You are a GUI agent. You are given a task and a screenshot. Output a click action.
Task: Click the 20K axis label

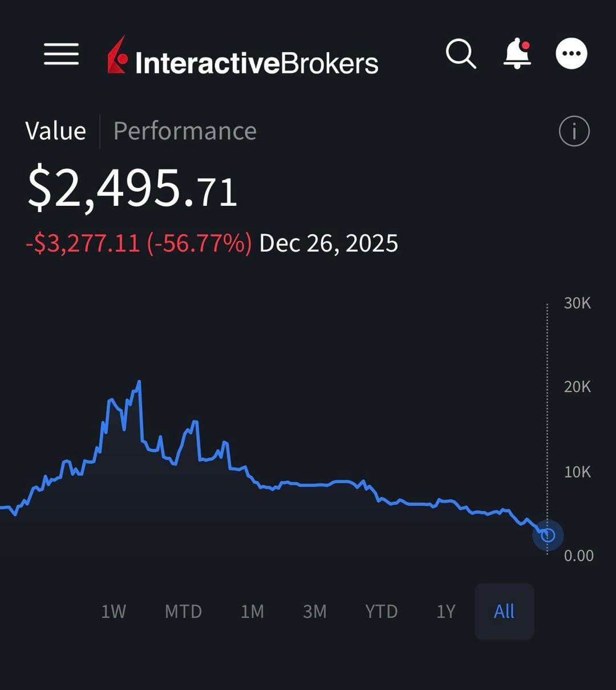(577, 387)
